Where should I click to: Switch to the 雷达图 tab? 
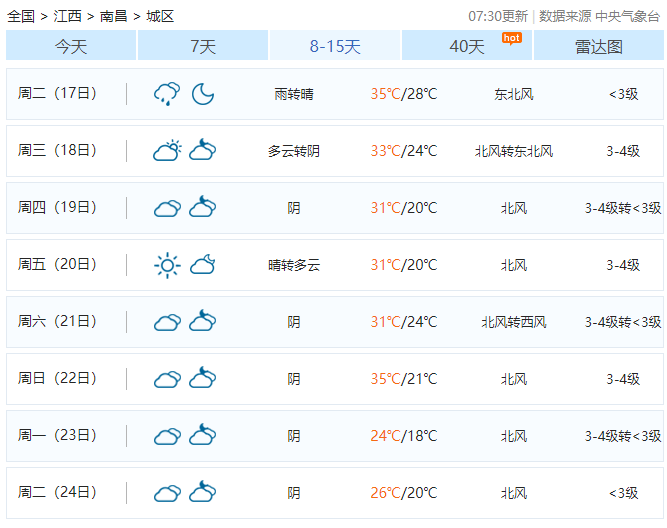pyautogui.click(x=599, y=46)
